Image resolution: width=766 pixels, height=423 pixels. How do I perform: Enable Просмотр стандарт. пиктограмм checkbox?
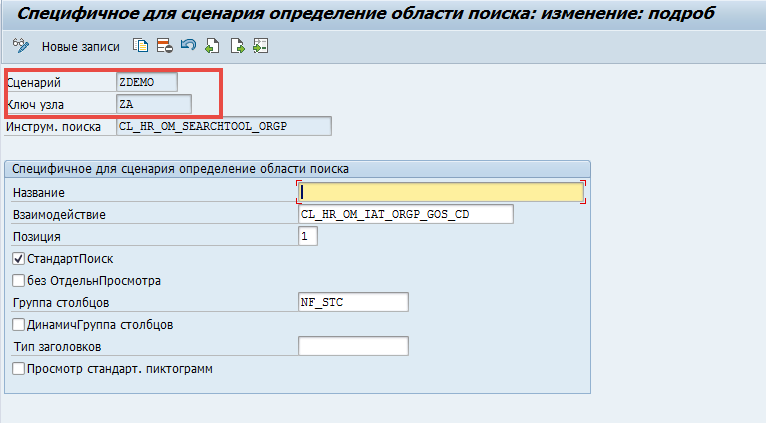(x=19, y=369)
